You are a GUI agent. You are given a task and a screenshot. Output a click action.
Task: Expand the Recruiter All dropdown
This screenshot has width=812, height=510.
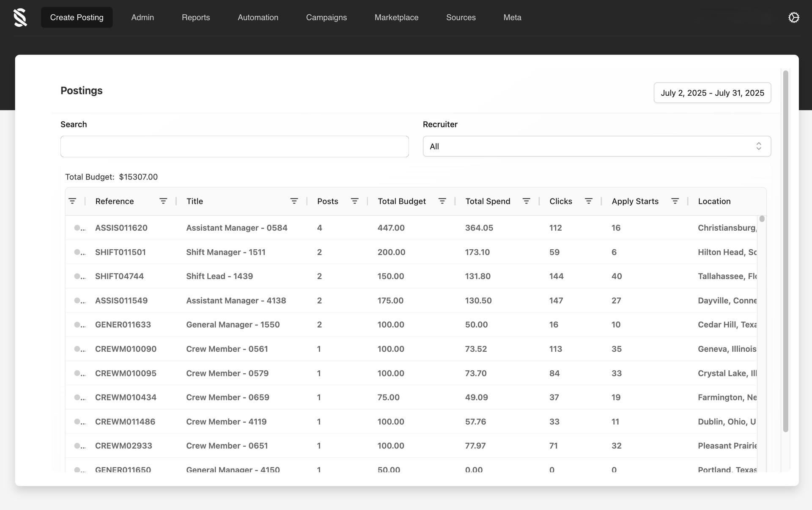point(596,146)
